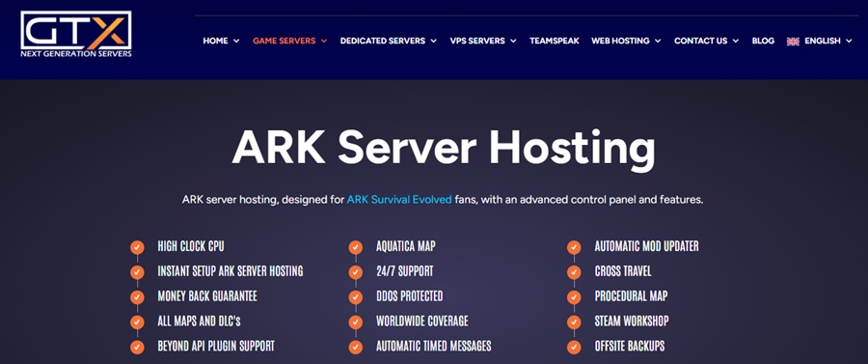
Task: Click the UK flag icon beside English
Action: click(x=793, y=41)
